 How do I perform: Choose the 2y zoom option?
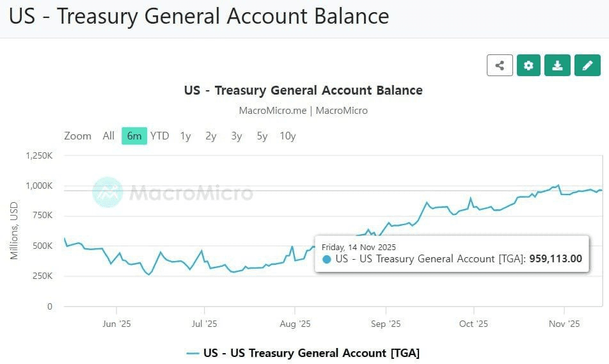211,136
